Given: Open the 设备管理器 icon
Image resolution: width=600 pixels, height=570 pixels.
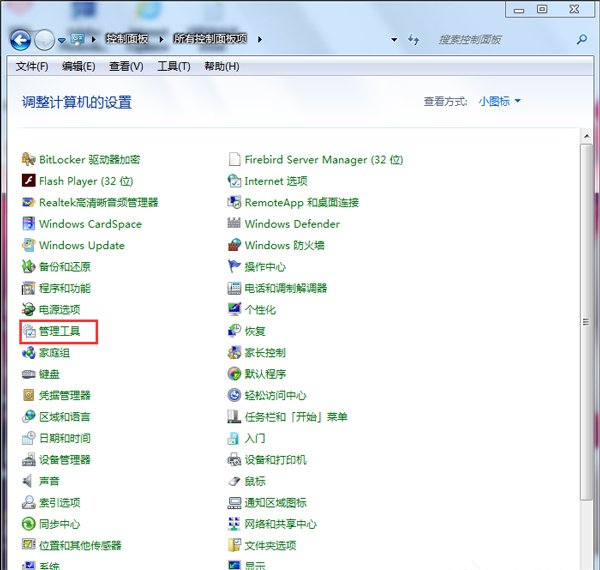Looking at the screenshot, I should 28,459.
